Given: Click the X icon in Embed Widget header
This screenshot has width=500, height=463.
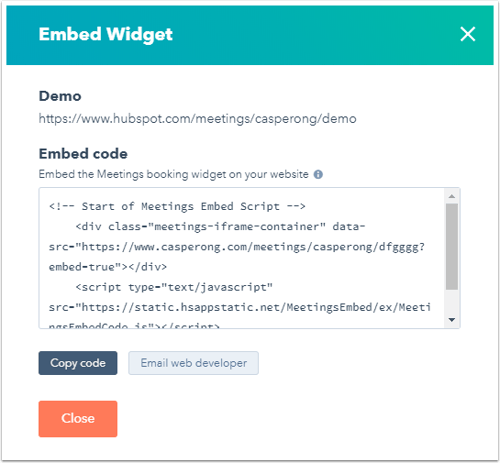Looking at the screenshot, I should 467,34.
